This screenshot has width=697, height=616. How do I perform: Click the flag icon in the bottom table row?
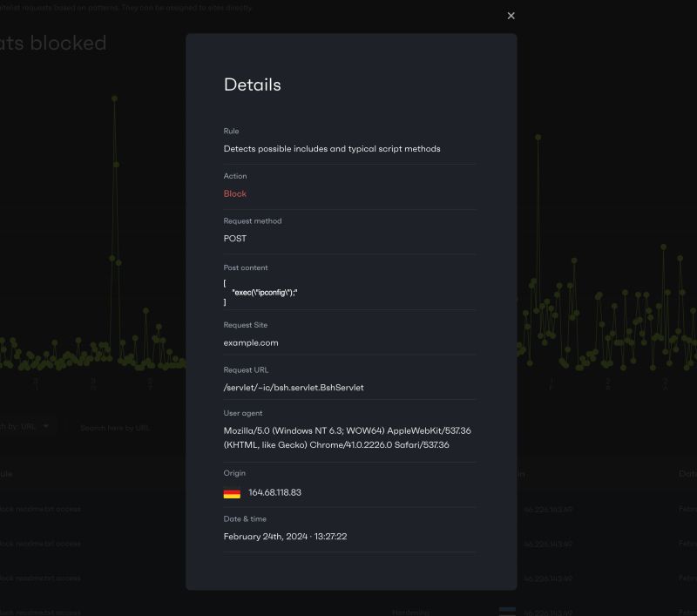pos(507,611)
